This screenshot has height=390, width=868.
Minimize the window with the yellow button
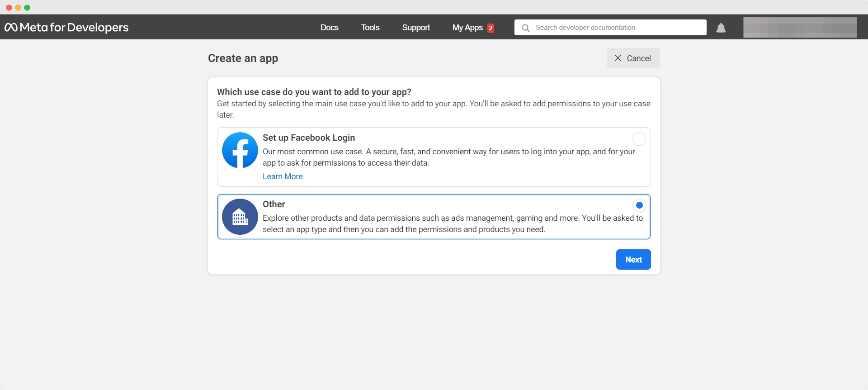[x=18, y=8]
